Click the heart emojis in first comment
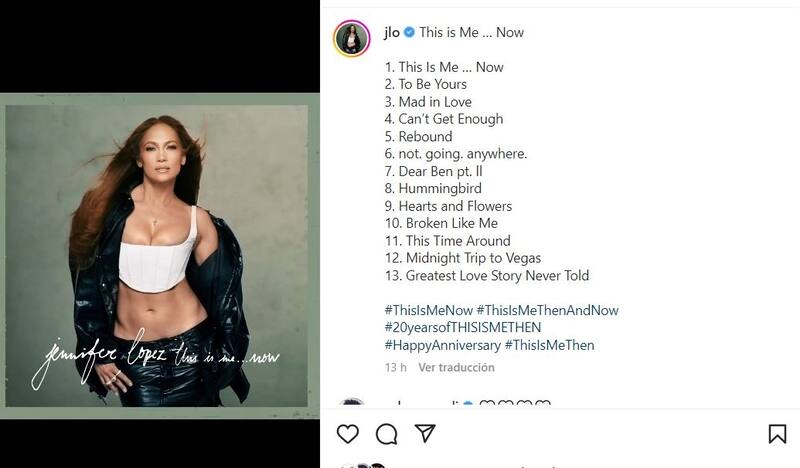 (x=515, y=403)
